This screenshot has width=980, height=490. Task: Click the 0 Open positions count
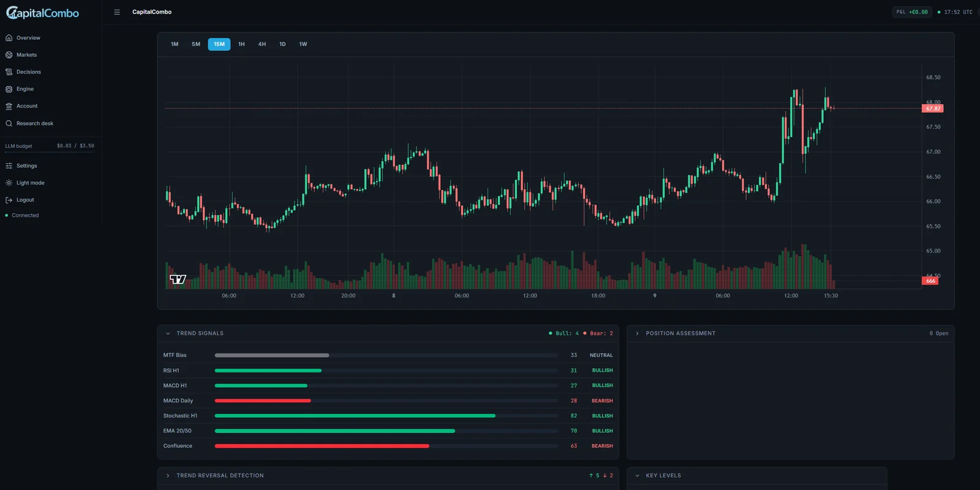coord(938,334)
